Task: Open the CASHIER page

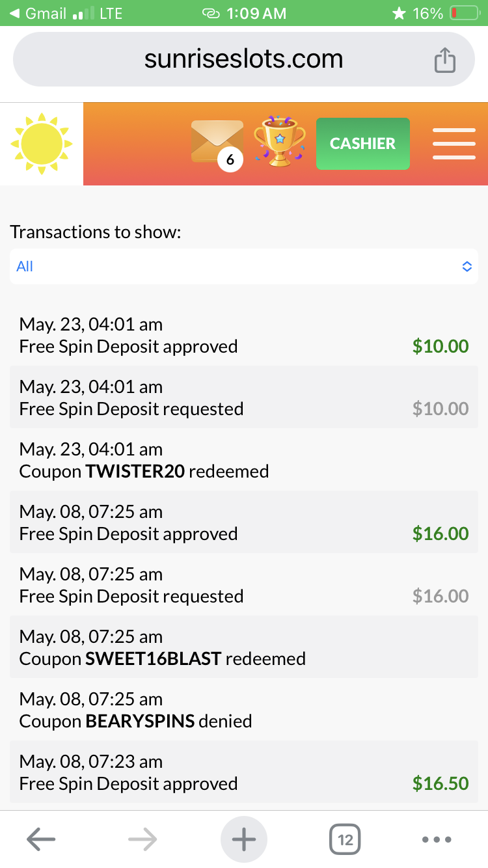Action: 362,144
